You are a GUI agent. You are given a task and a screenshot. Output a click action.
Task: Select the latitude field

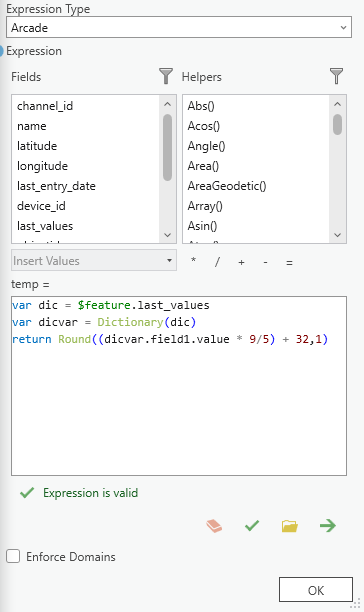37,146
